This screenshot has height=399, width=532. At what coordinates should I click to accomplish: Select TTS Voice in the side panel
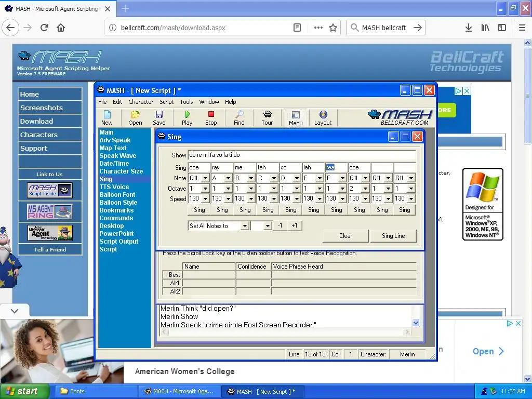point(114,187)
